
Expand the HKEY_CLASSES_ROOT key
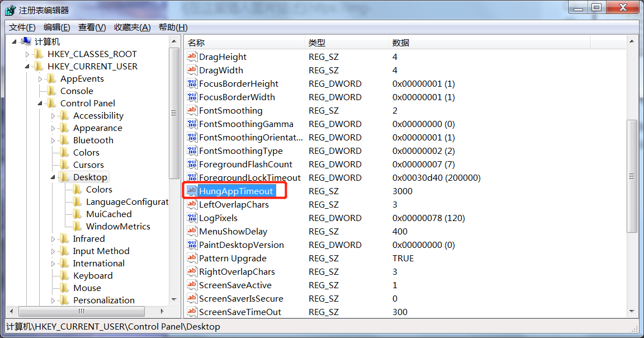27,54
